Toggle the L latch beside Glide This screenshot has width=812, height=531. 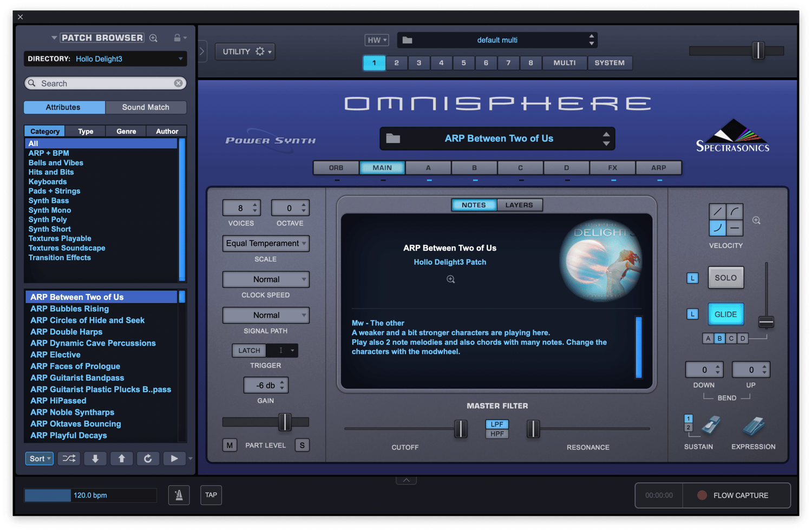click(692, 314)
